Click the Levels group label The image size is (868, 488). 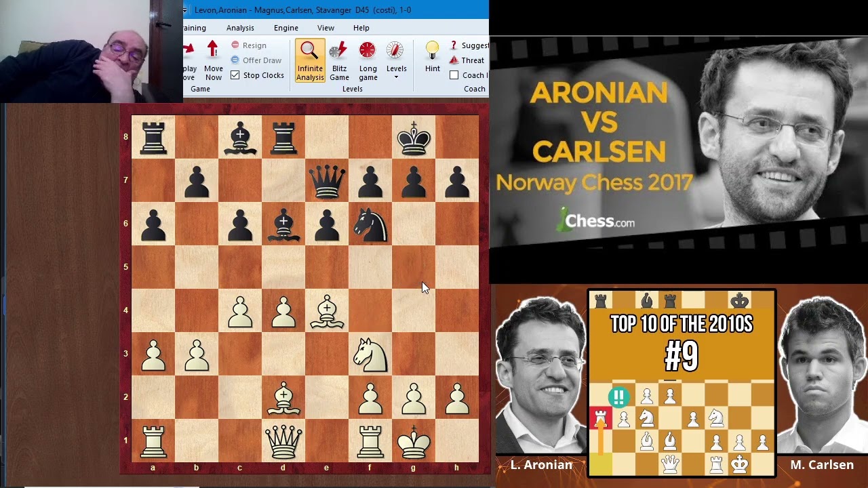[x=352, y=89]
